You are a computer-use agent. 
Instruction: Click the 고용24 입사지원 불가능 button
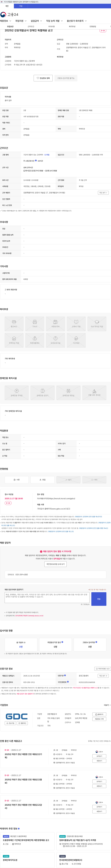point(66,78)
